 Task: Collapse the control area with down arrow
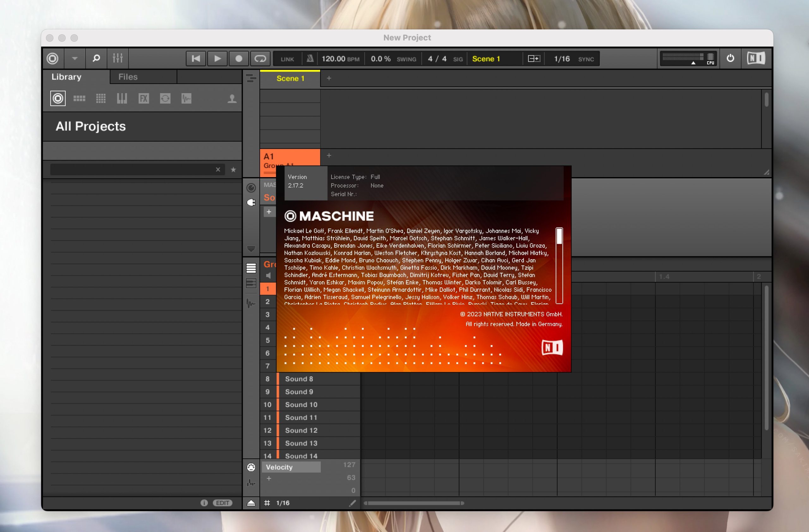click(x=251, y=249)
